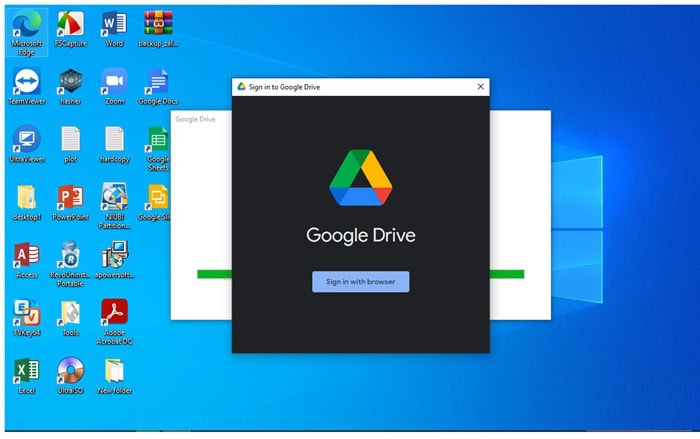The width and height of the screenshot is (700, 439).
Task: Select the UltraViewer desktop icon
Action: 26,140
